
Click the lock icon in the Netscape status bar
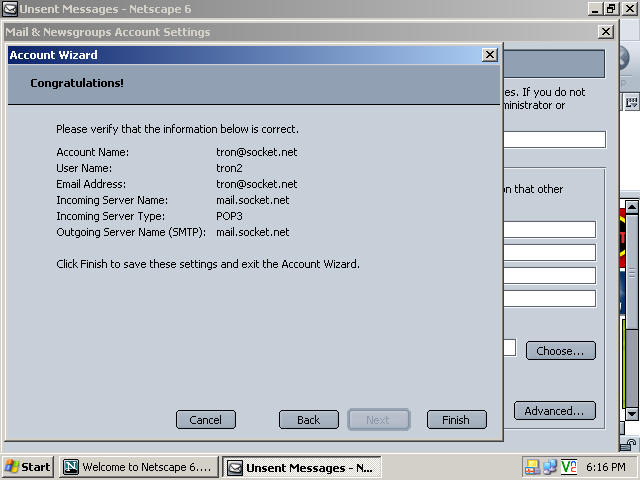[x=628, y=444]
